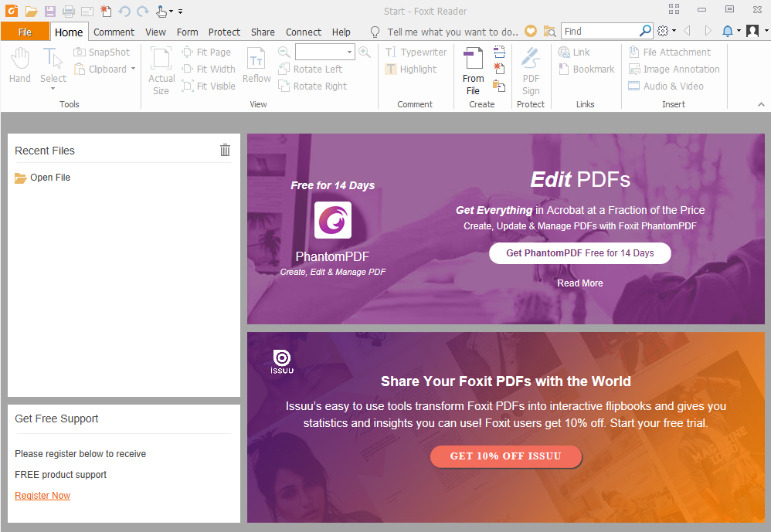
Task: Click the folder search icon next to Find
Action: (x=549, y=32)
